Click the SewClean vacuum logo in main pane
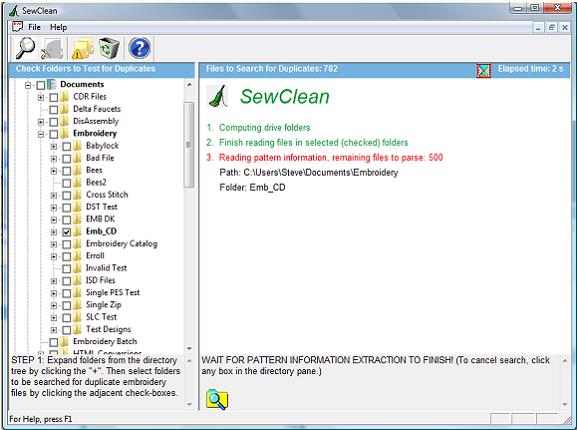The height and width of the screenshot is (430, 577). tap(218, 96)
